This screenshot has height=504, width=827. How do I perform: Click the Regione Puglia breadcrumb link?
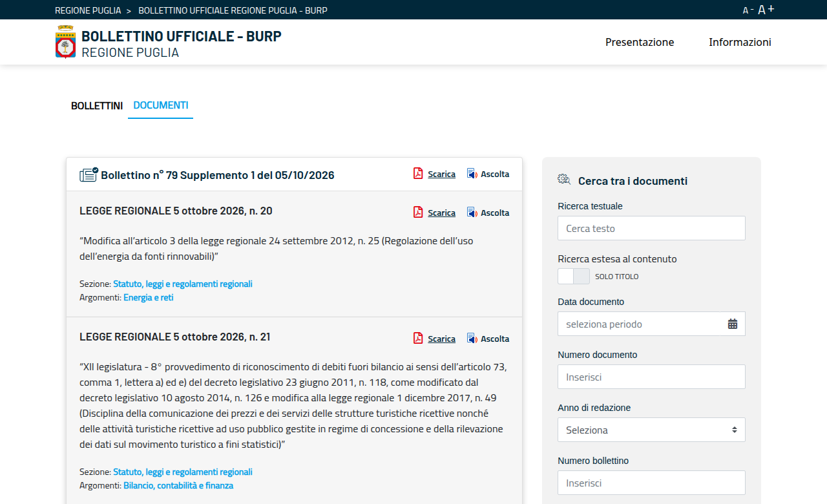click(88, 10)
